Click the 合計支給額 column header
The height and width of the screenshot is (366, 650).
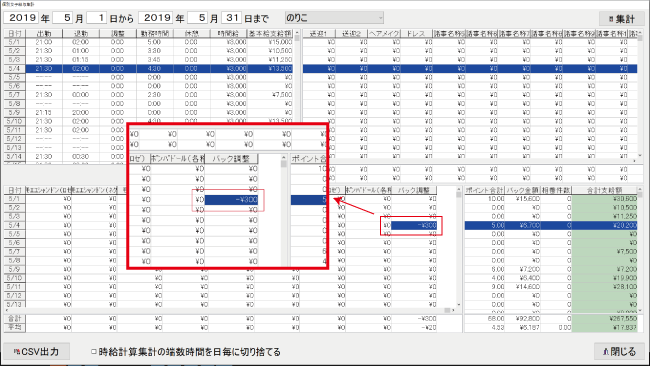pos(604,190)
